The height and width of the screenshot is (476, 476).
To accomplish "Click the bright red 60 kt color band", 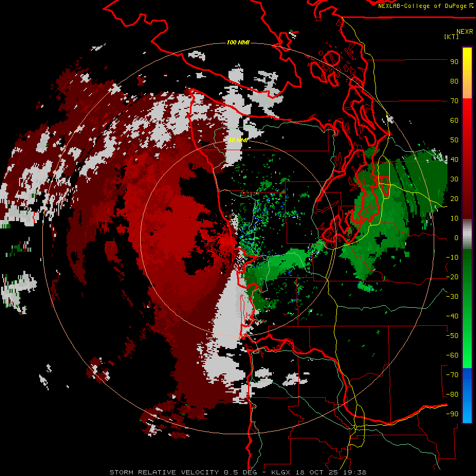I will click(x=467, y=121).
